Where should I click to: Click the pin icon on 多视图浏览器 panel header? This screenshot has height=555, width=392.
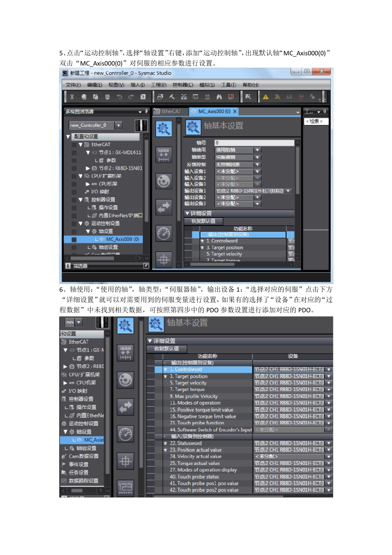[146, 111]
